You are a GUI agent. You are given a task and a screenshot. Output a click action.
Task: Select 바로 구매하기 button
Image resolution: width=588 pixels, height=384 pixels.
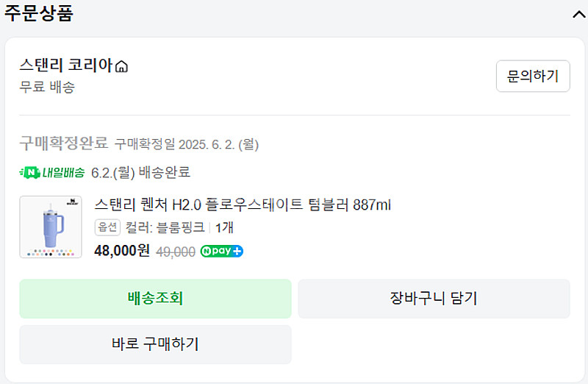pos(155,344)
